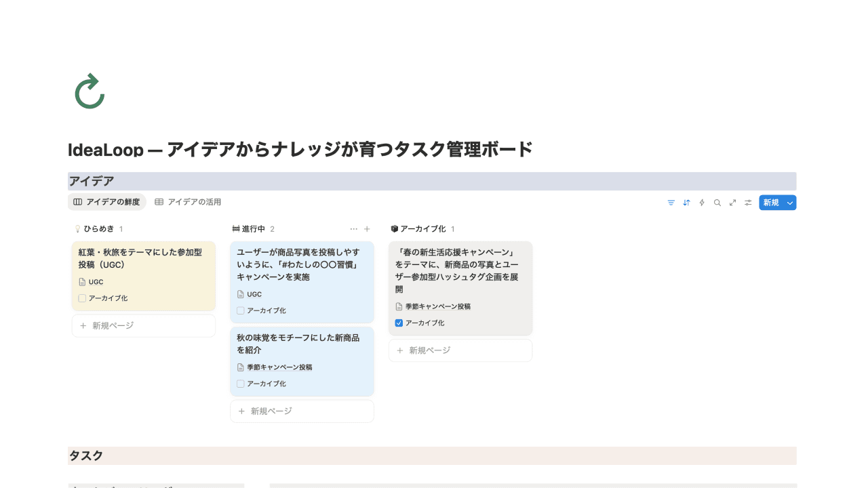Screen dimensions: 868x488
Task: Check アーカイブ化 on the 秋の味覚 card
Action: 240,383
